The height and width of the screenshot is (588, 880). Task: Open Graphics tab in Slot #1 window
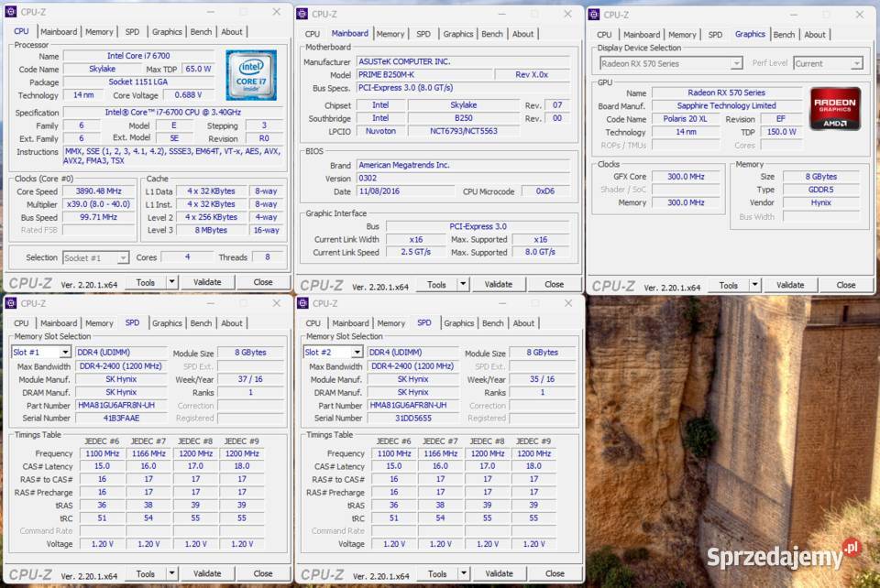tap(167, 323)
